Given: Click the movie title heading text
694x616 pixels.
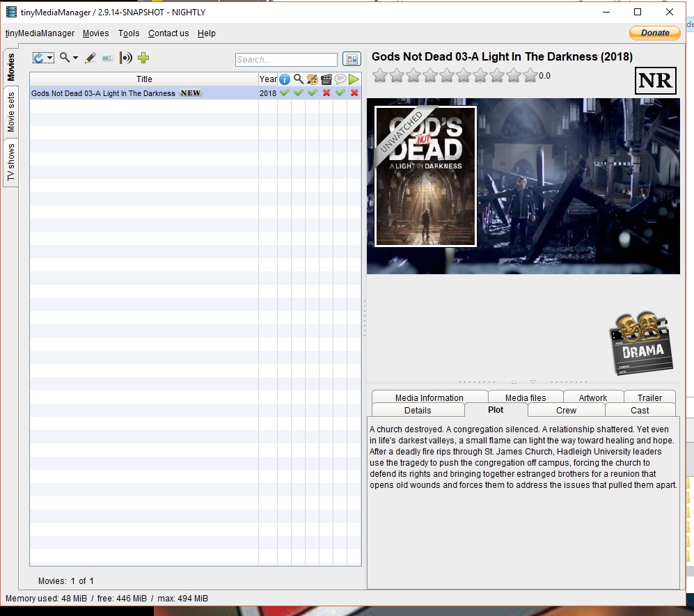Looking at the screenshot, I should pos(502,56).
